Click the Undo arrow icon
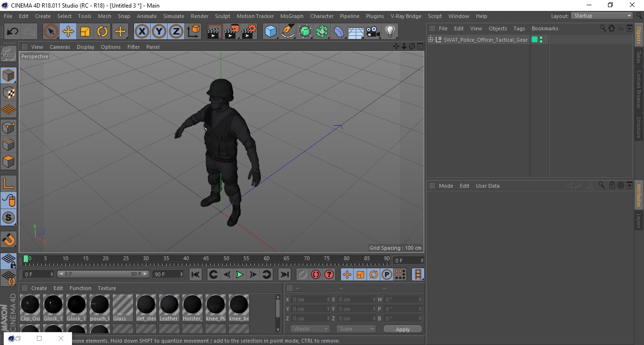 pyautogui.click(x=12, y=32)
